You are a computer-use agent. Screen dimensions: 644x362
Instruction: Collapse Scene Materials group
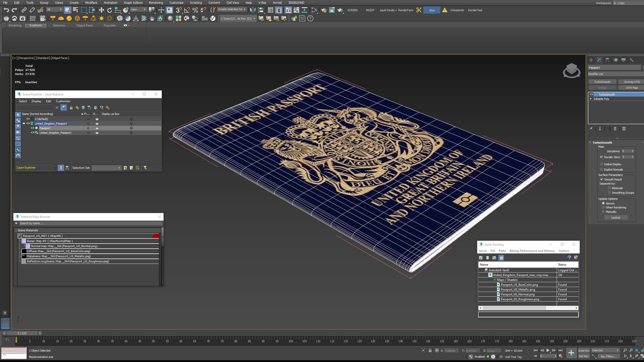click(16, 230)
